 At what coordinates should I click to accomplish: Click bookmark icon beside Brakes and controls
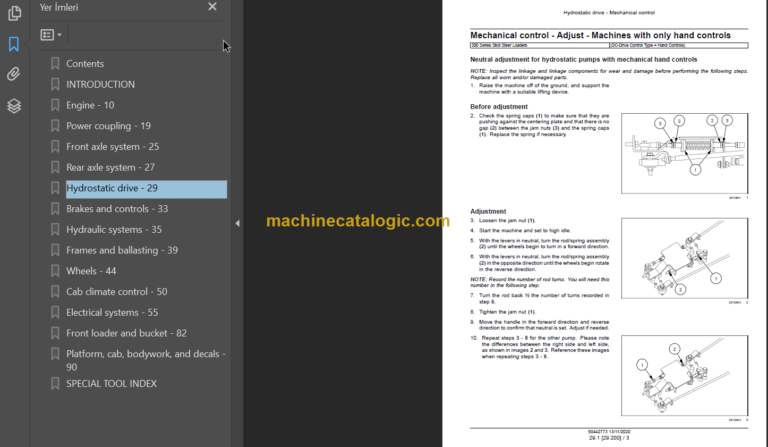pyautogui.click(x=55, y=209)
